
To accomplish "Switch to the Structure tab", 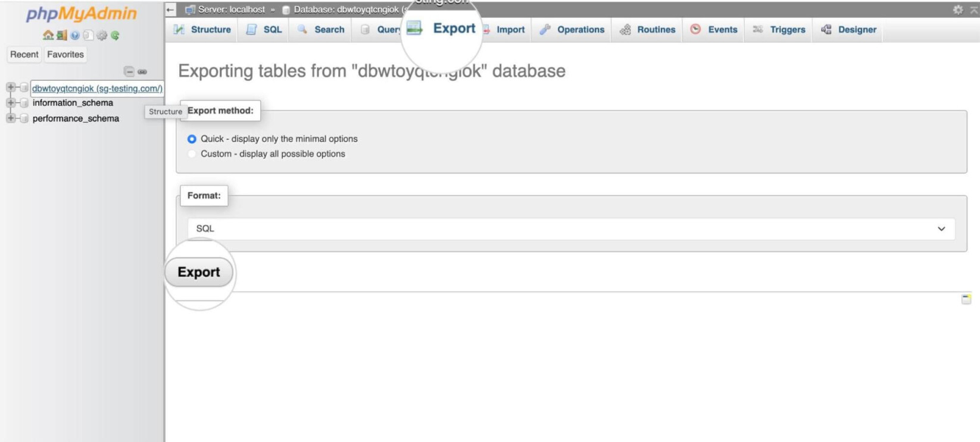I will pyautogui.click(x=202, y=29).
